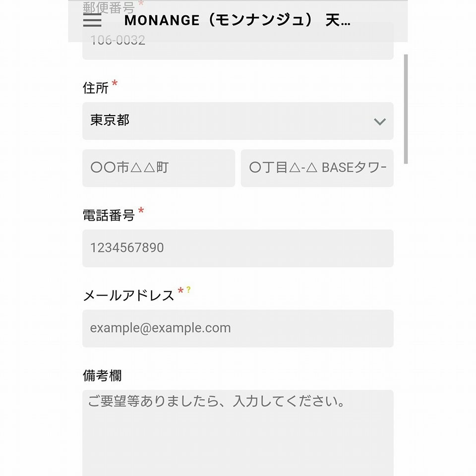Screen dimensions: 476x476
Task: Click the 電話番号 field label
Action: pyautogui.click(x=109, y=216)
